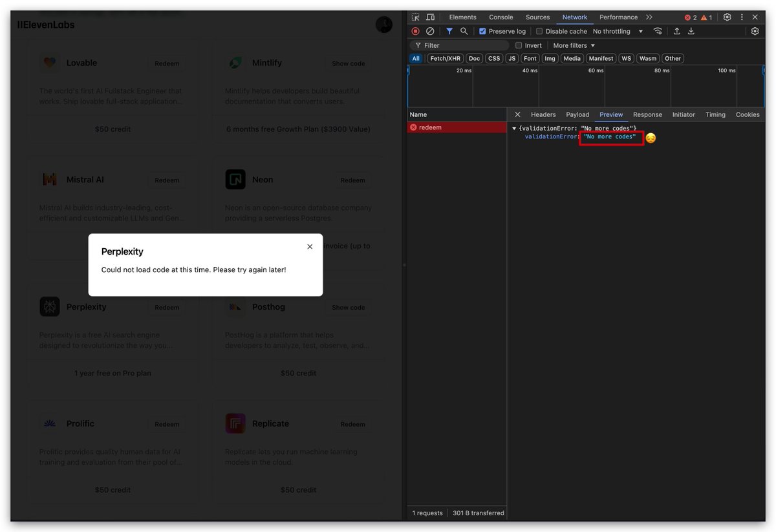
Task: Click the Perplexity logo icon
Action: tap(50, 307)
